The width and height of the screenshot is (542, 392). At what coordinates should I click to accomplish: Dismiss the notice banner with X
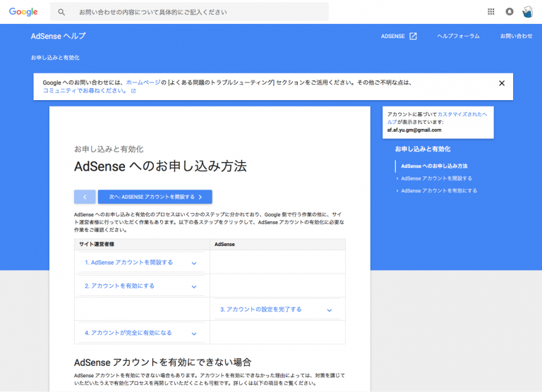coord(502,83)
